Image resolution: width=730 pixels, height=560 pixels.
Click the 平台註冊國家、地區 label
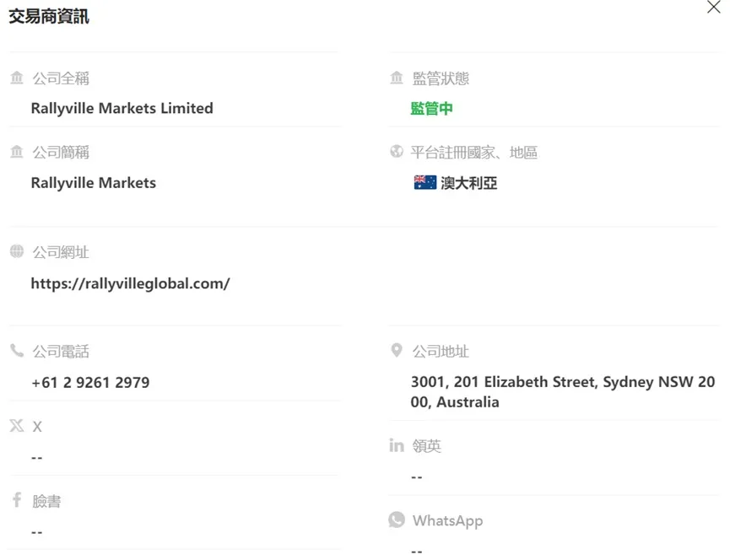(x=474, y=152)
